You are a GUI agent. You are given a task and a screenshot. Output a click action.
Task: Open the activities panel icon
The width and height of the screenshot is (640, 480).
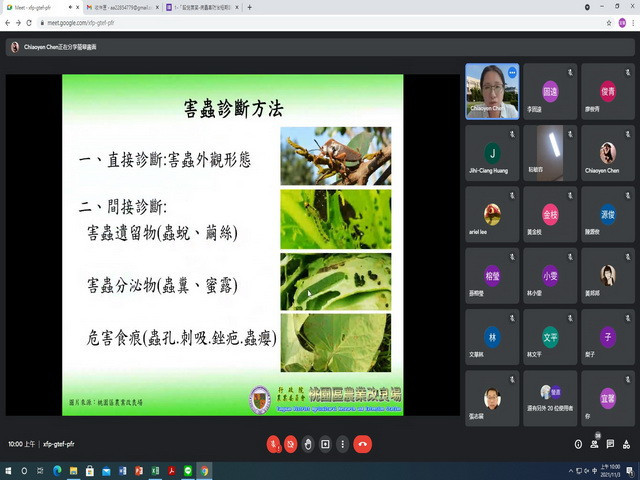point(626,444)
